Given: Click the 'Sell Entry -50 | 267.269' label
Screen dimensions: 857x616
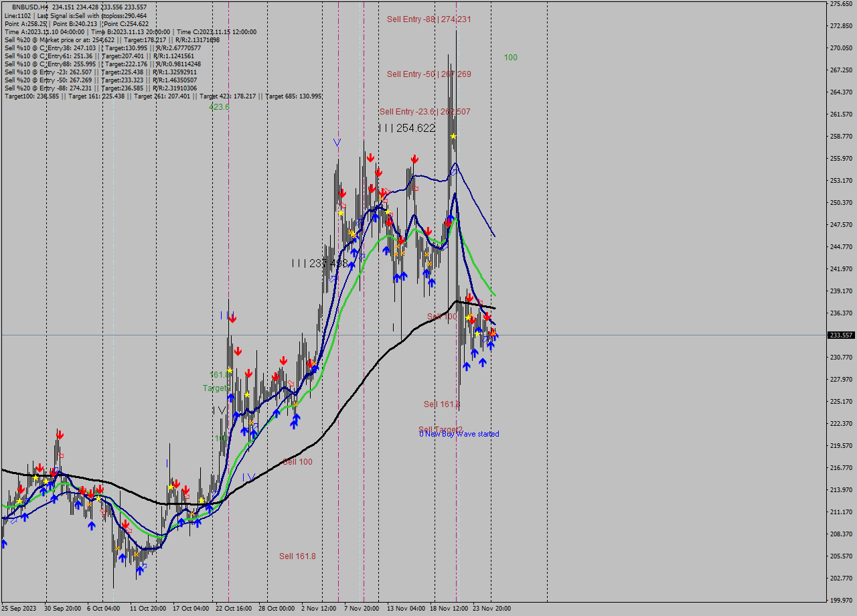Looking at the screenshot, I should tap(431, 74).
